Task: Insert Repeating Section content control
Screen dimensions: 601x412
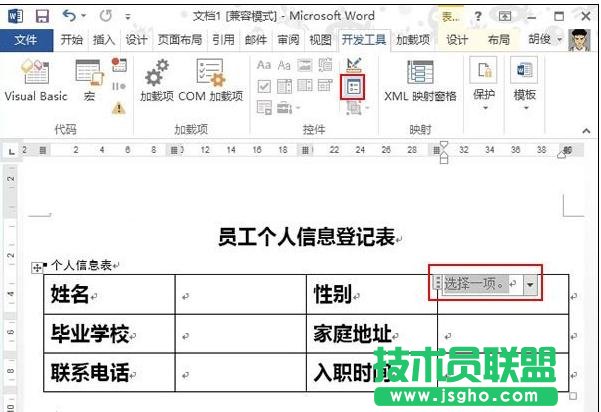Action: coord(264,108)
